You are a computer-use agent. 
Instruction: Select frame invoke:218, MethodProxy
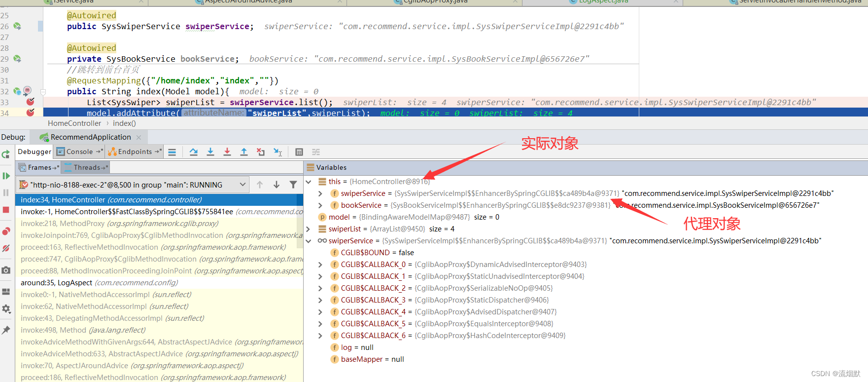point(159,224)
